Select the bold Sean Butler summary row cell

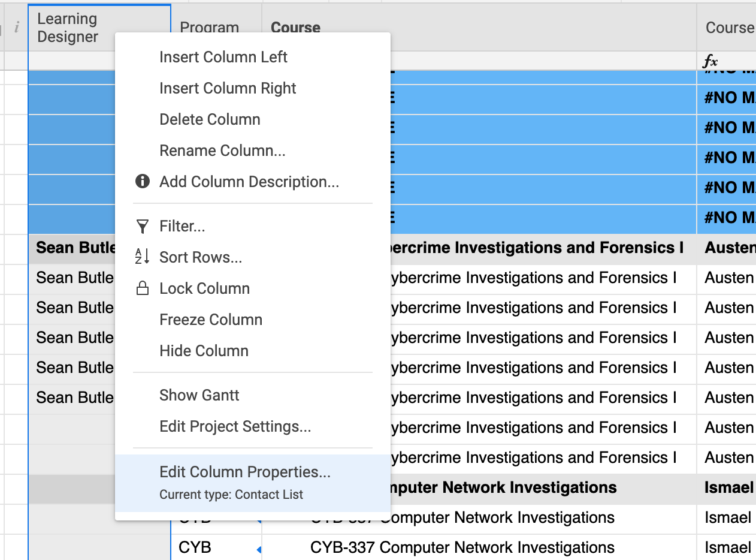pyautogui.click(x=73, y=248)
